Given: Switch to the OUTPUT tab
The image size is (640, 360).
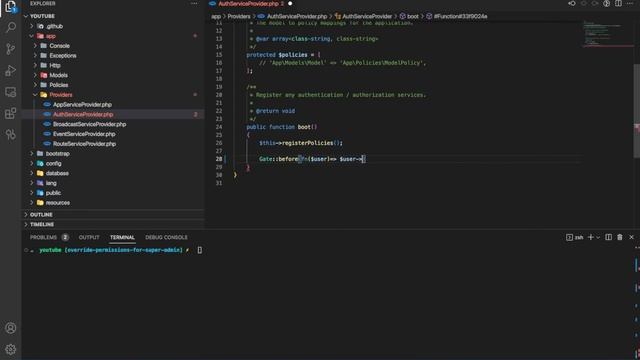Looking at the screenshot, I should [89, 237].
